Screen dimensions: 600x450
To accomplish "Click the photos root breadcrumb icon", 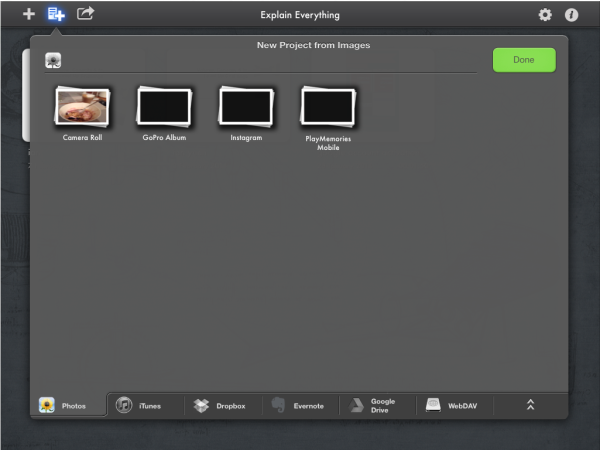I will tap(53, 60).
